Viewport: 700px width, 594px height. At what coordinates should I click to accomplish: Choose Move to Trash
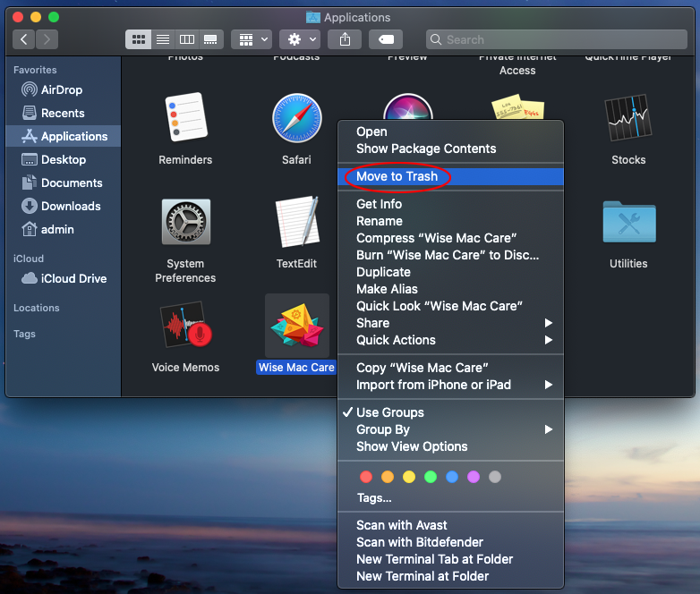(x=451, y=176)
